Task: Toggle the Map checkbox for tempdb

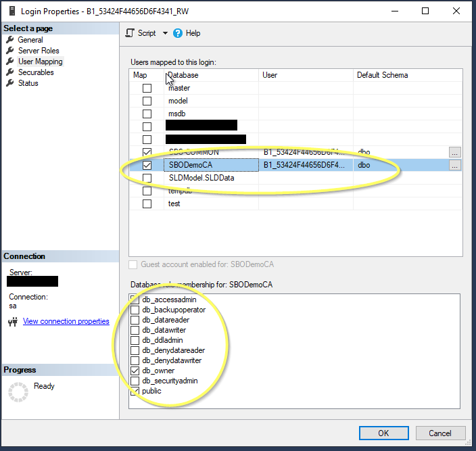Action: tap(147, 191)
